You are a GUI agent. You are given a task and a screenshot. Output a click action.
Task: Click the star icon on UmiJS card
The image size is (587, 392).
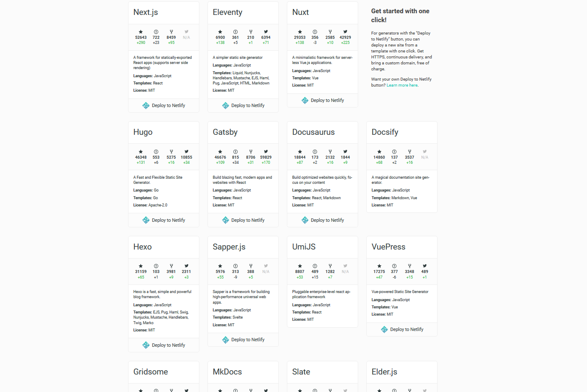300,266
